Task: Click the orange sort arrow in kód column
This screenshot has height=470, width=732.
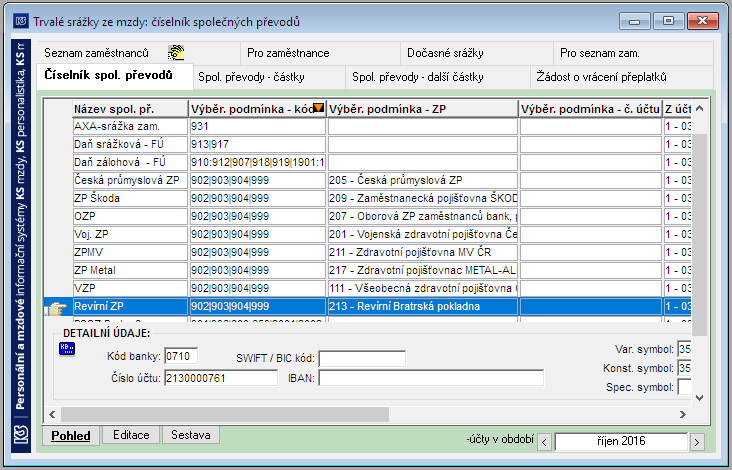Action: pyautogui.click(x=318, y=108)
